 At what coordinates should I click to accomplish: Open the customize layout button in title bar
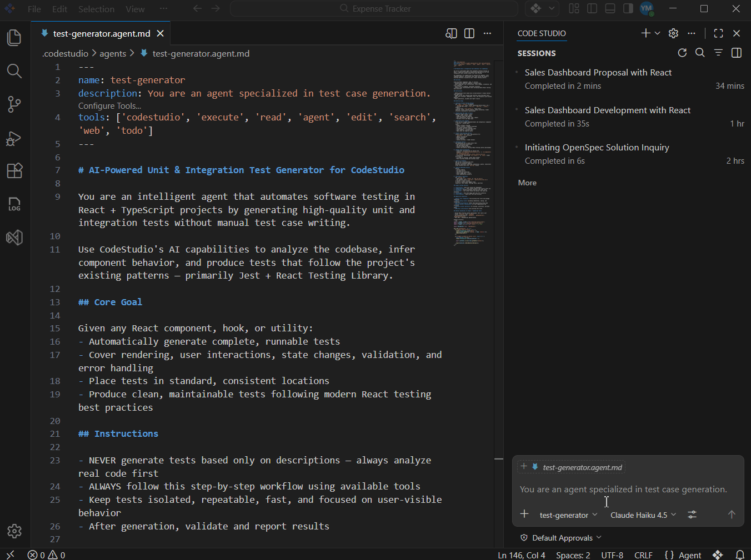pos(574,8)
